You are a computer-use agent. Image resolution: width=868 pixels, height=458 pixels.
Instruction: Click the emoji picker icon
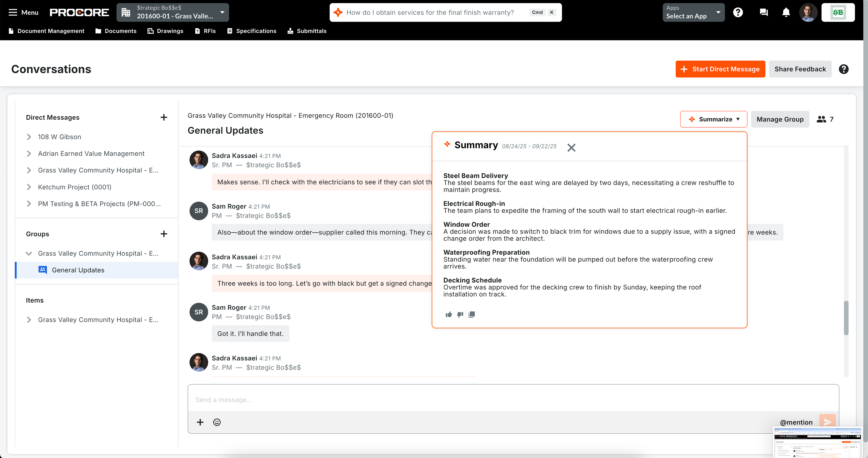217,422
